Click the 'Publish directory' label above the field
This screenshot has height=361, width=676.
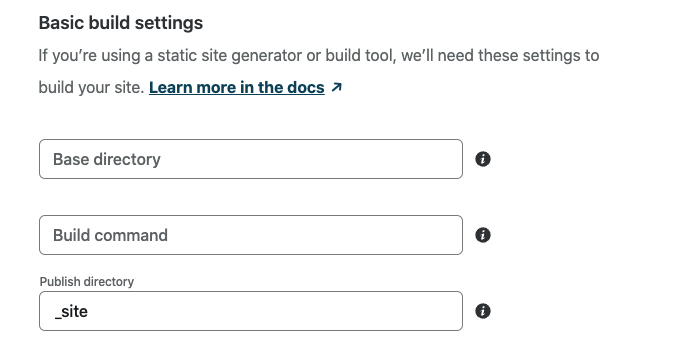(x=87, y=282)
